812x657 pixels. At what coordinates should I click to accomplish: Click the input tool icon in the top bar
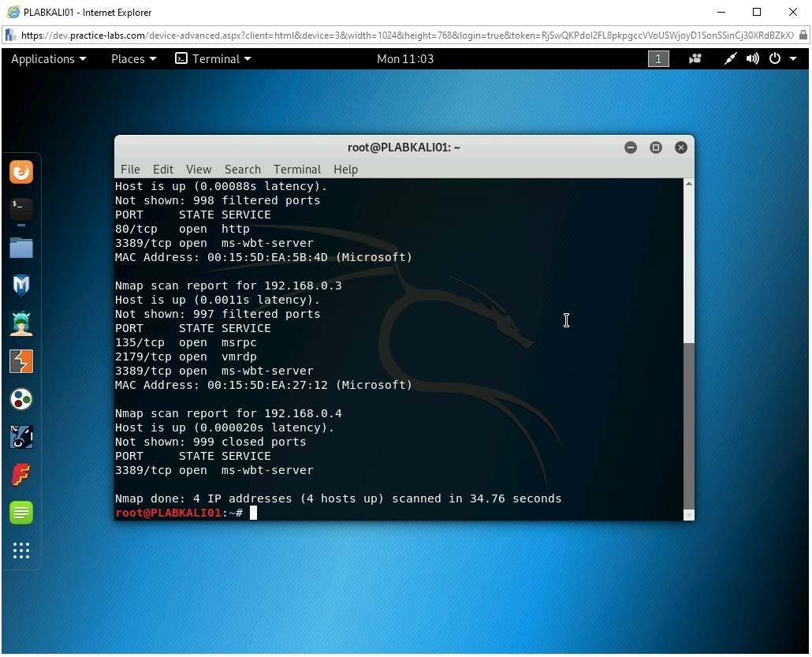tap(729, 58)
